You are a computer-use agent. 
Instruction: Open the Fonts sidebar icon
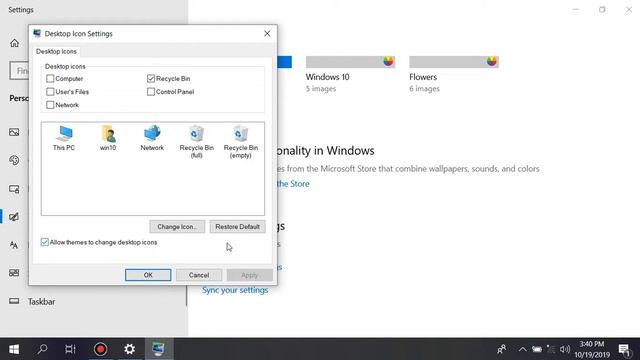(x=14, y=245)
